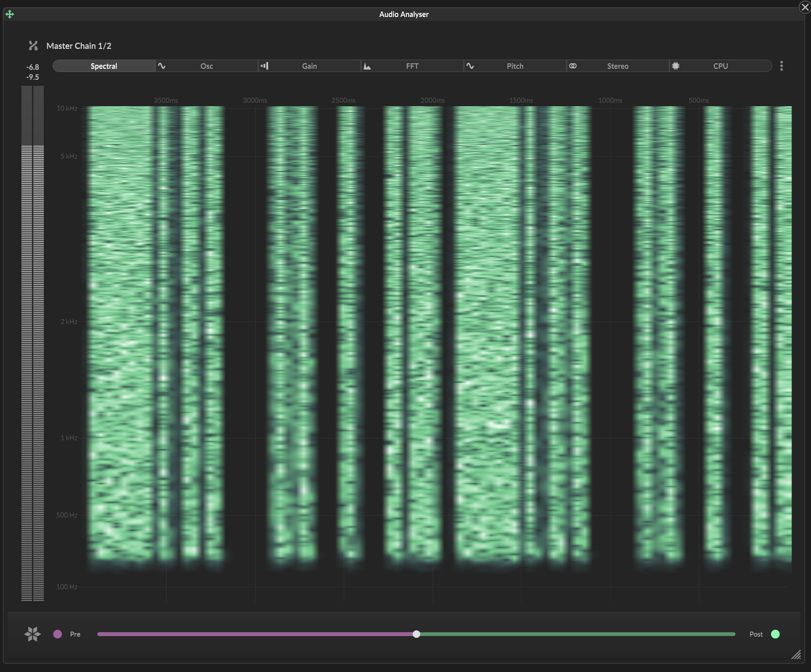Switch to the Stereo analyzer tab
The image size is (811, 672).
(x=617, y=65)
